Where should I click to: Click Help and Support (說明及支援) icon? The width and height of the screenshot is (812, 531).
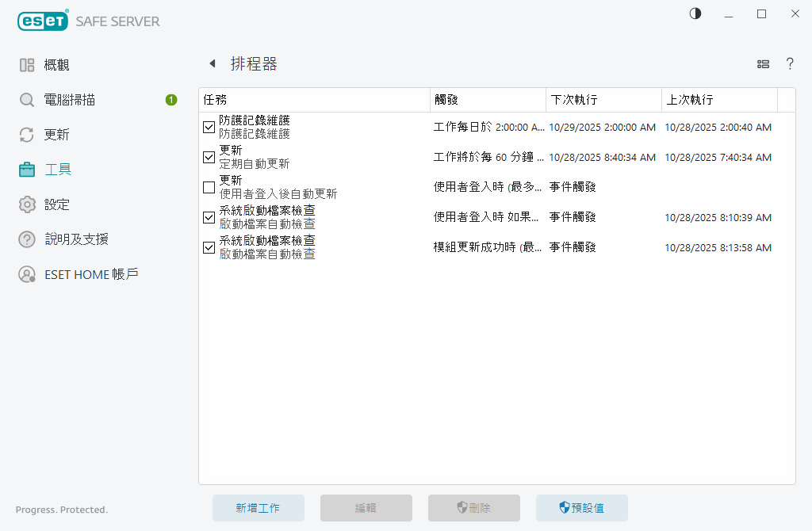pos(27,239)
